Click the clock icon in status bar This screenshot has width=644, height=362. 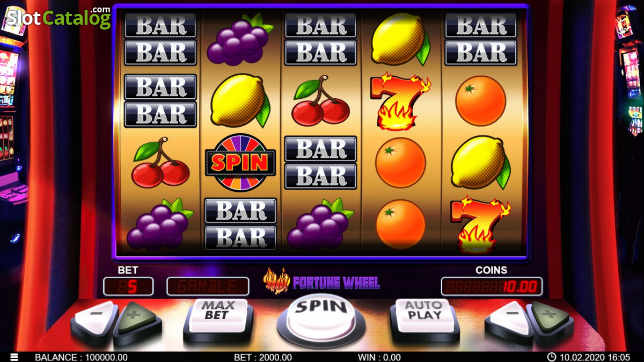coord(551,357)
